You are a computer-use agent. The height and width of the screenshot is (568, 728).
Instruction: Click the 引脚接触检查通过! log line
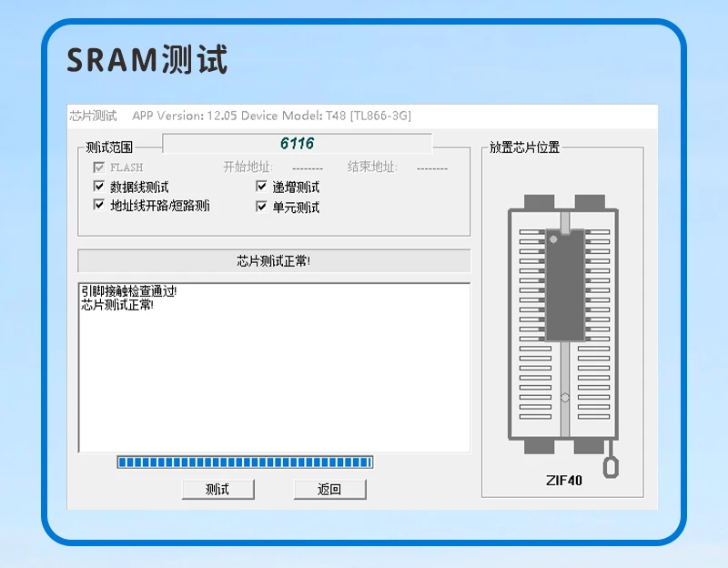[x=128, y=291]
